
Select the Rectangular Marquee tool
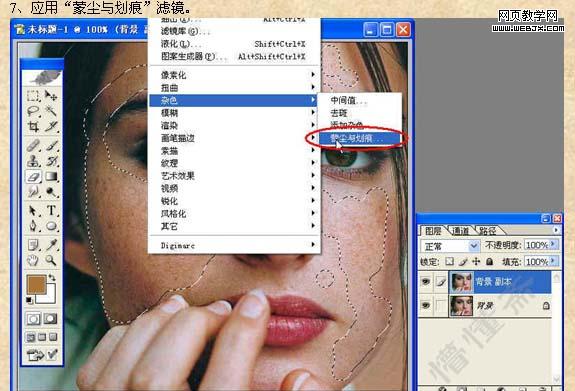coord(33,96)
